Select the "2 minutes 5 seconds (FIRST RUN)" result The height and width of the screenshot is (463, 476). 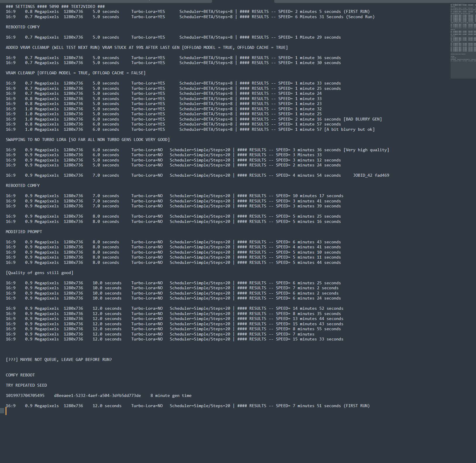coord(332,12)
